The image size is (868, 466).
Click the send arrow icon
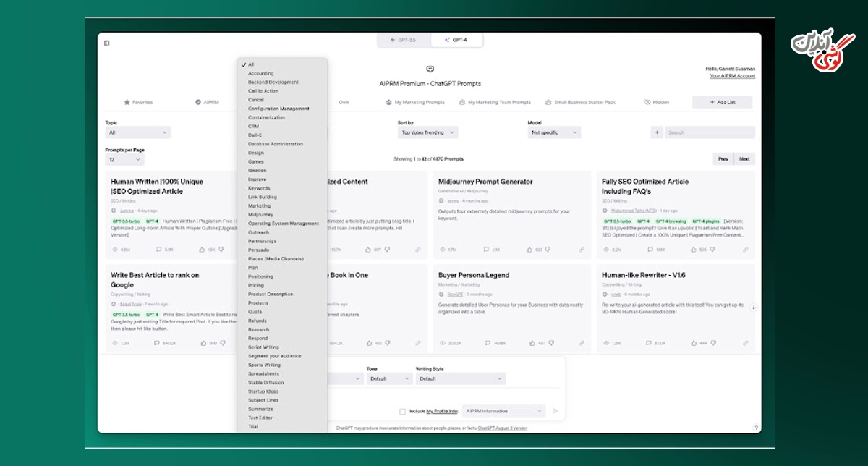[556, 411]
